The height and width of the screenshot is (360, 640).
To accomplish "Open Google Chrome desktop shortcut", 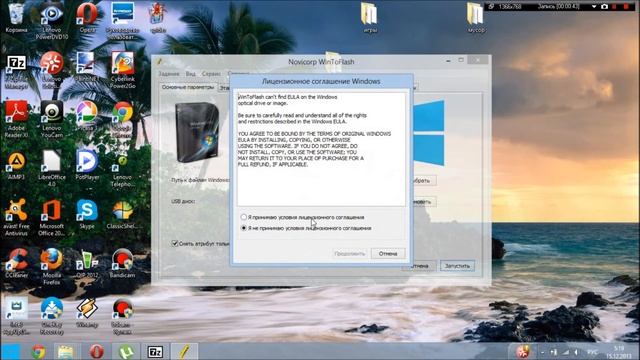I will (x=122, y=119).
